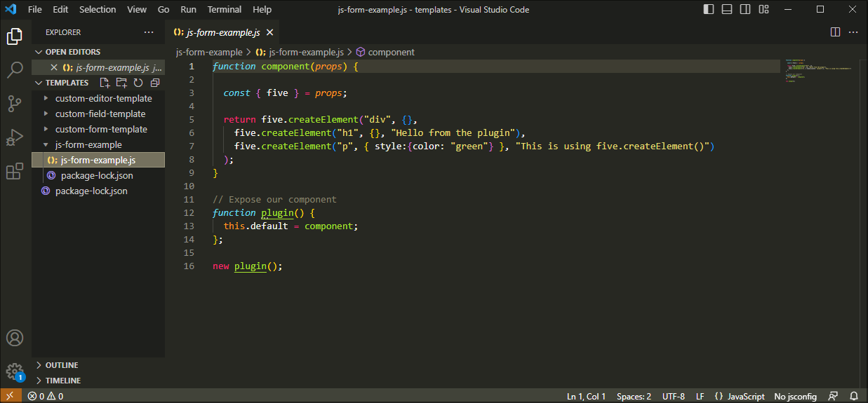Click the feedback icon in status bar
Screen dimensions: 868x403
[833, 396]
